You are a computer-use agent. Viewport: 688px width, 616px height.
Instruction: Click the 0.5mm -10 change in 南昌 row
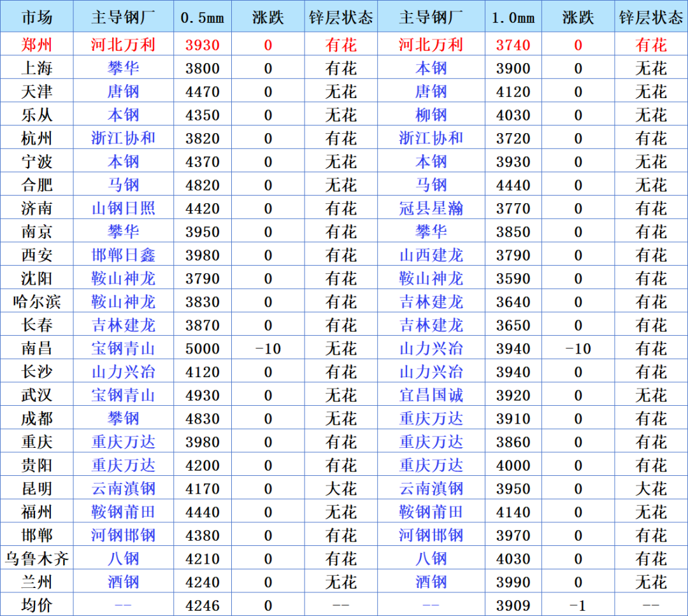(x=268, y=348)
